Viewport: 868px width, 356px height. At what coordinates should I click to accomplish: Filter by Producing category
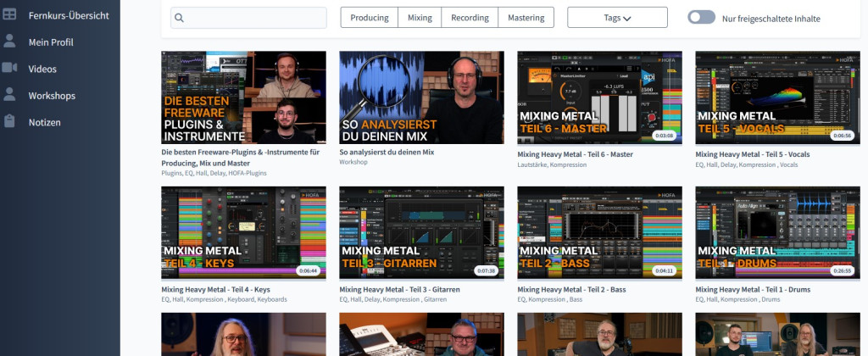click(370, 17)
